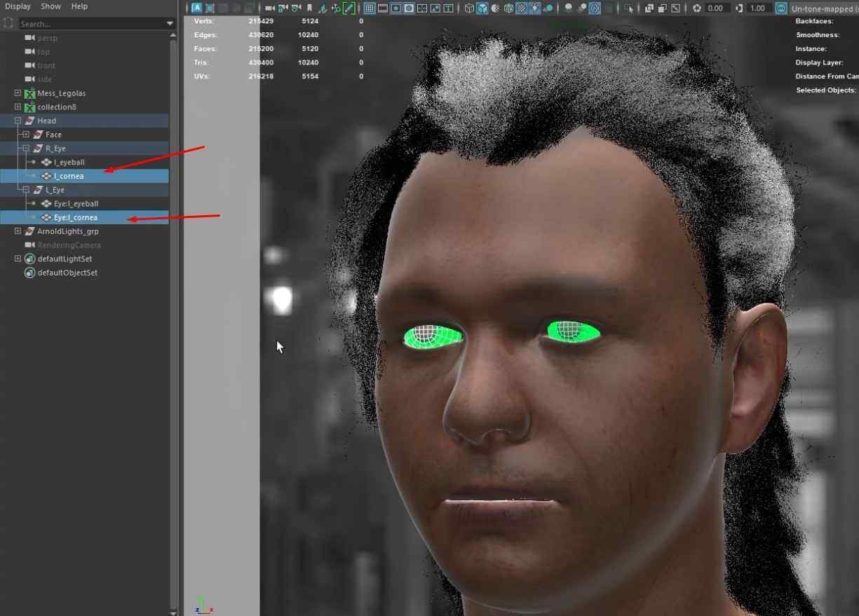Enable wireframe display cube icon
The height and width of the screenshot is (616, 859).
point(469,8)
